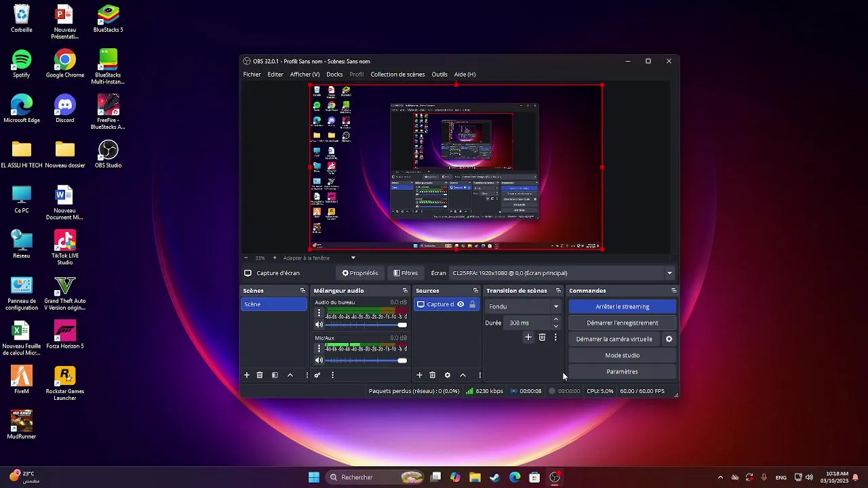Toggle visibility of Capture d'écran source
The height and width of the screenshot is (488, 868).
(x=460, y=304)
